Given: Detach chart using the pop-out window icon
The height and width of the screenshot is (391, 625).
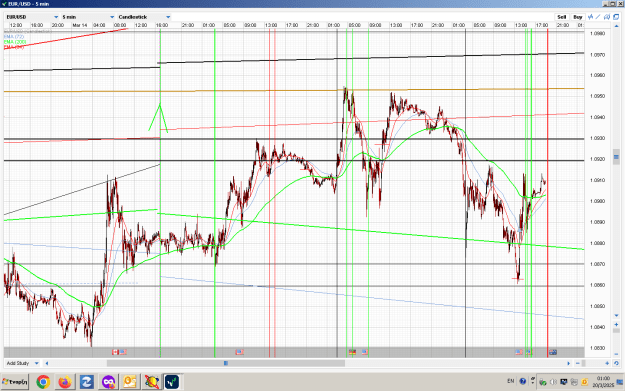Looking at the screenshot, I should tap(616, 17).
